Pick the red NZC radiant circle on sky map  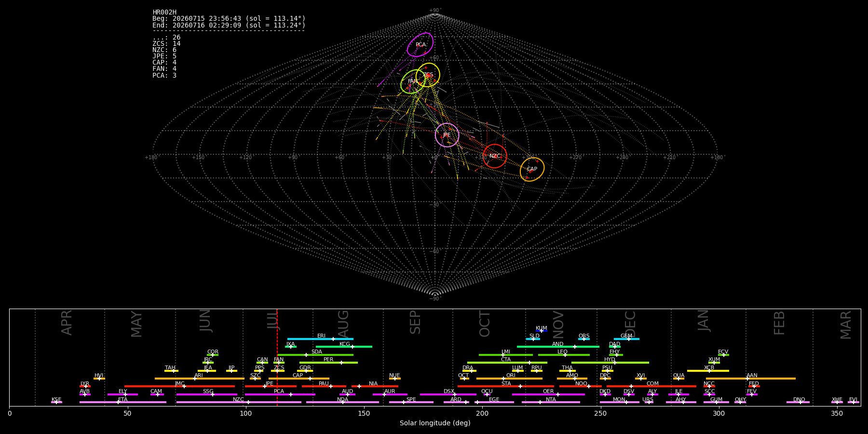click(495, 156)
